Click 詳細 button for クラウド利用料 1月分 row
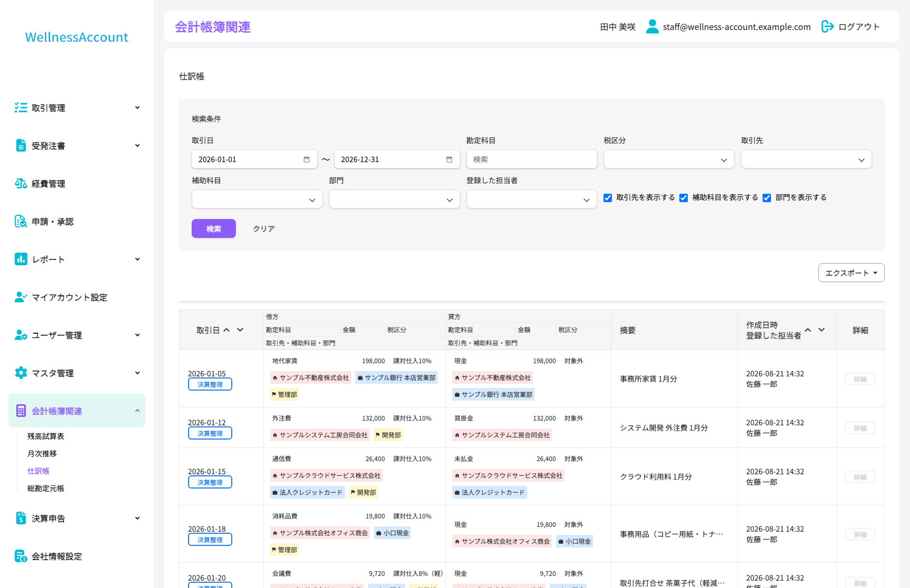Image resolution: width=910 pixels, height=588 pixels. [860, 477]
